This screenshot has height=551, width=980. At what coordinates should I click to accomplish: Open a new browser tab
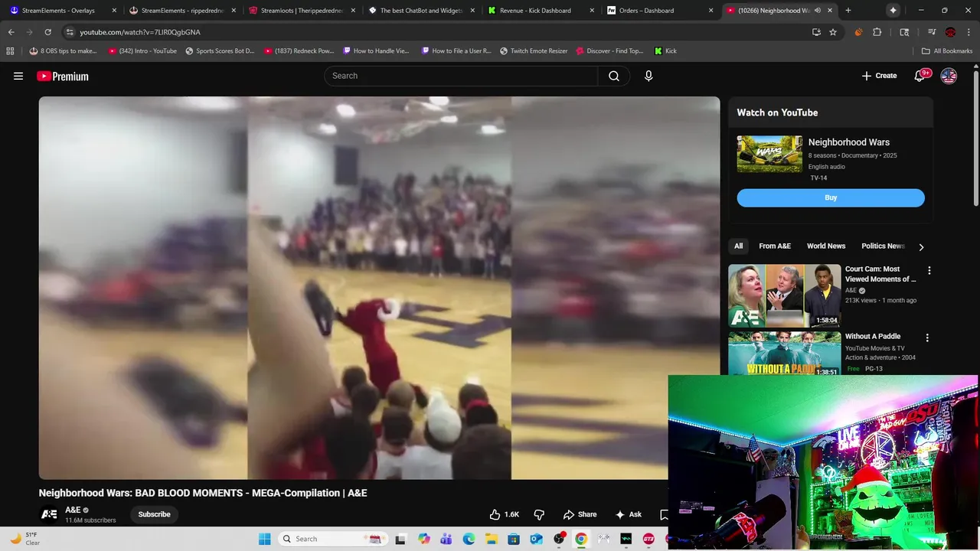click(848, 11)
